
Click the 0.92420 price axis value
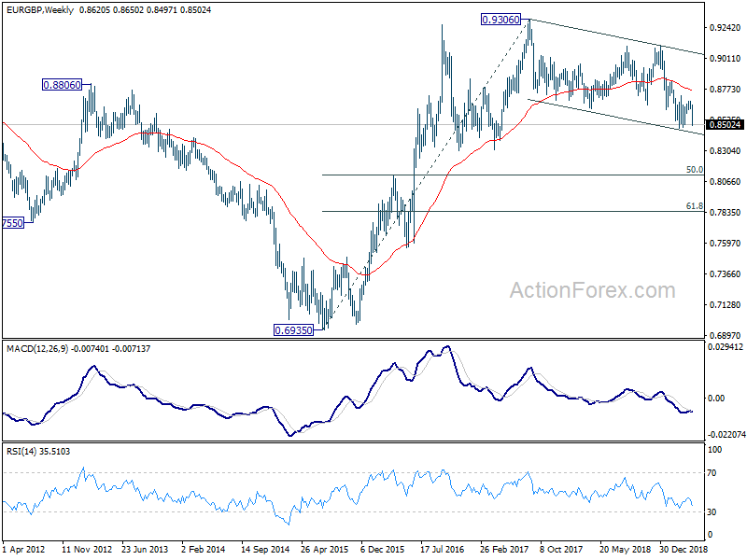coord(726,28)
